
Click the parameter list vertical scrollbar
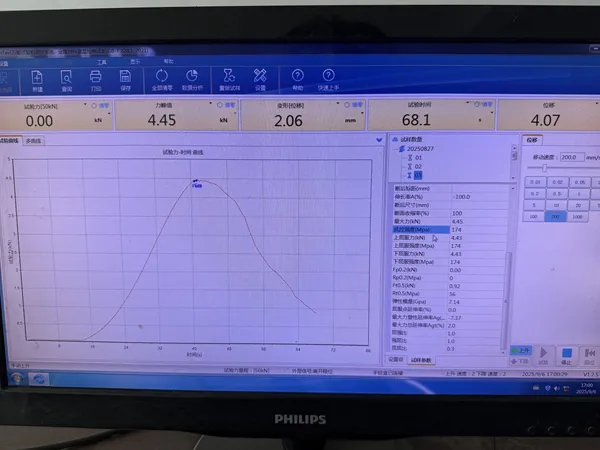(x=507, y=301)
